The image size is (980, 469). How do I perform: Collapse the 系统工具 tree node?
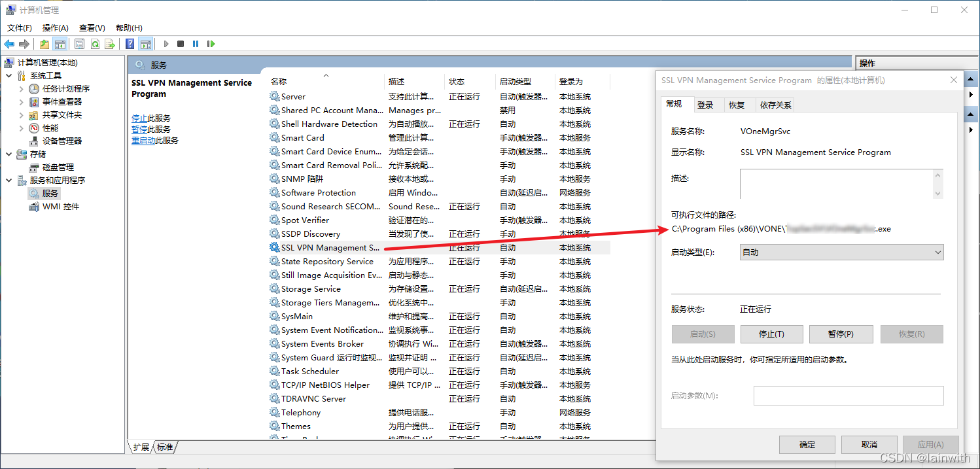9,76
